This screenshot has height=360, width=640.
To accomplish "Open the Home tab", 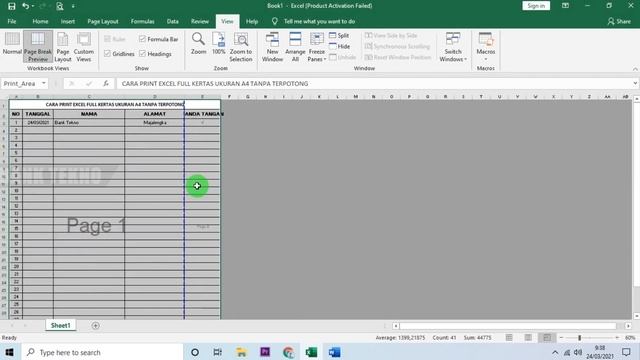I will [x=40, y=21].
